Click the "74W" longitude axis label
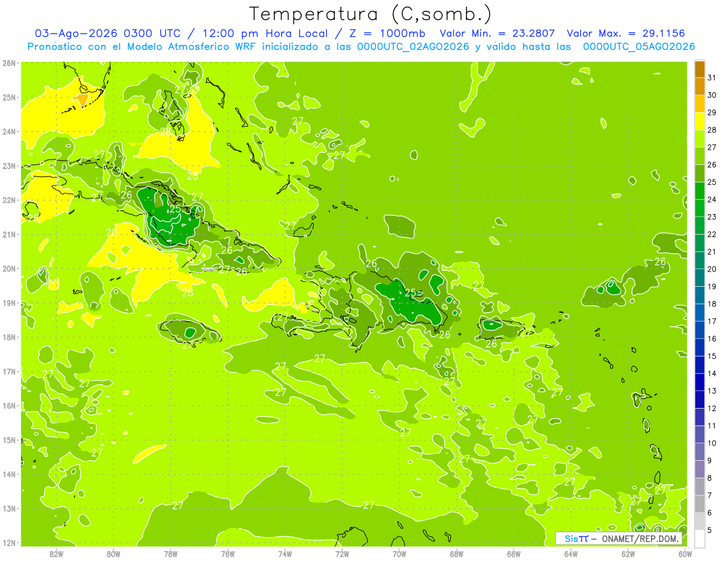This screenshot has width=728, height=562. click(285, 553)
